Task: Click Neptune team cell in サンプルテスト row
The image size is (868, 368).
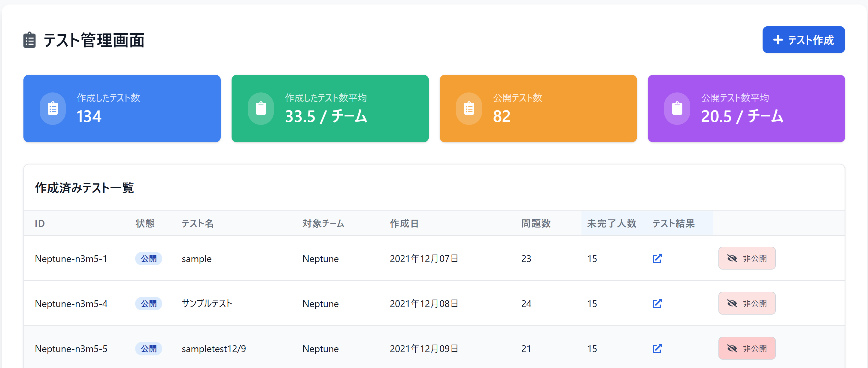Action: coord(320,304)
